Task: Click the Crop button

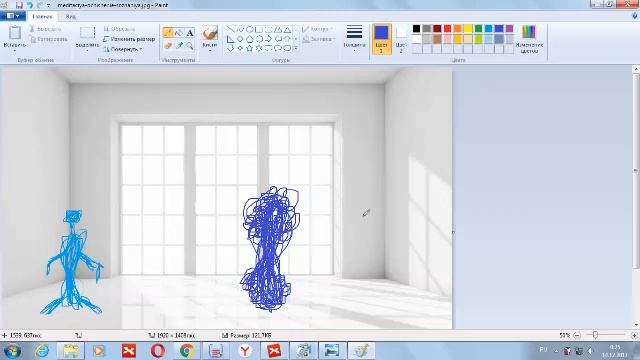Action: [x=119, y=29]
